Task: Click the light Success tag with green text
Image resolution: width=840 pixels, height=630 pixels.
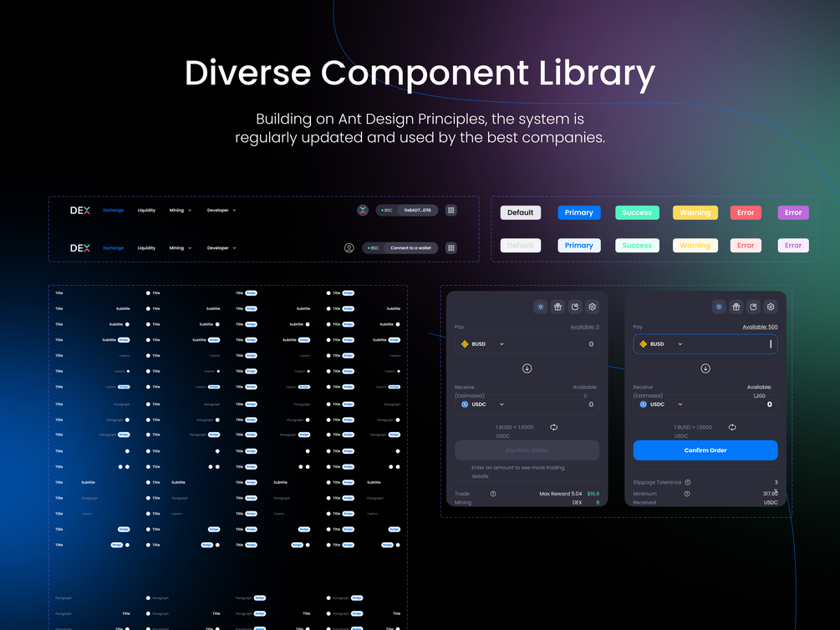Action: tap(637, 246)
